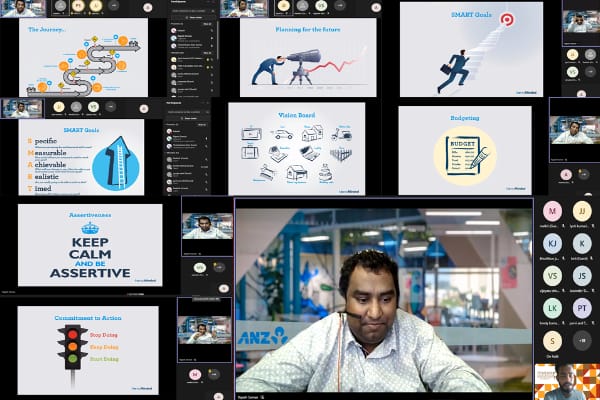Open the SMART Goals acronym ladder slide

click(x=80, y=157)
